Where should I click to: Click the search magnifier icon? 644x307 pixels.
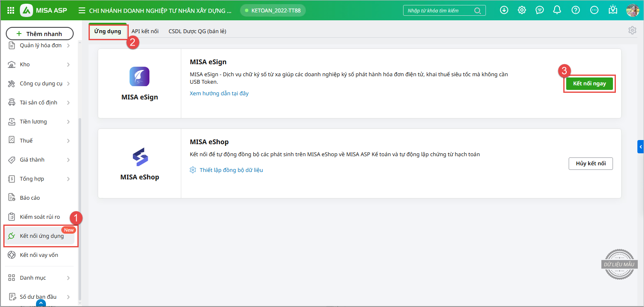[478, 11]
